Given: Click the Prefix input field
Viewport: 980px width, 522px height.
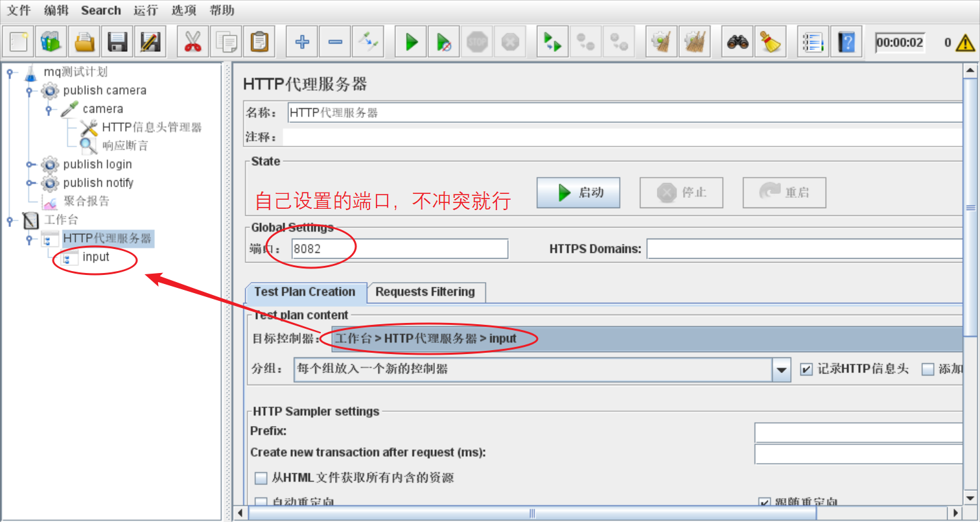Looking at the screenshot, I should [858, 432].
